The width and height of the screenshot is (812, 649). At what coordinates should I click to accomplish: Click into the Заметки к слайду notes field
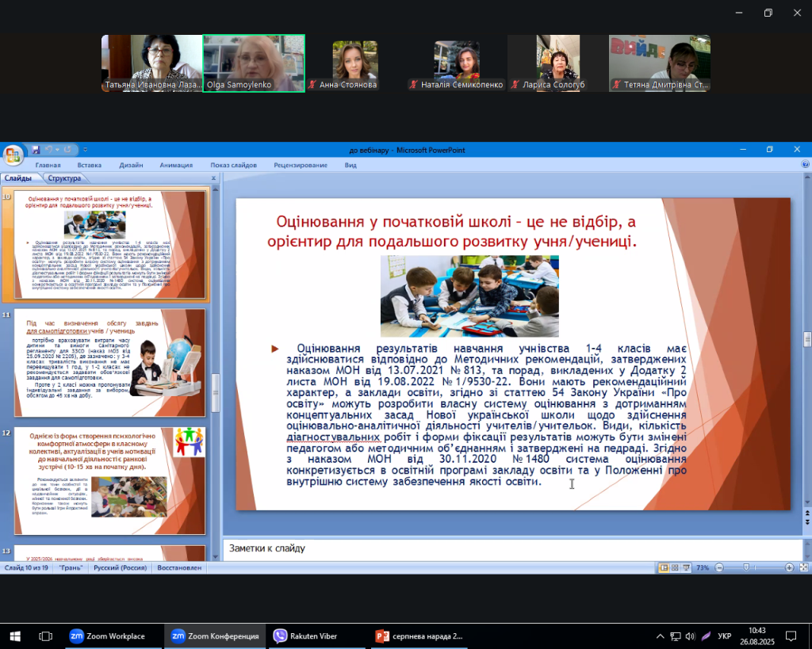coord(513,548)
